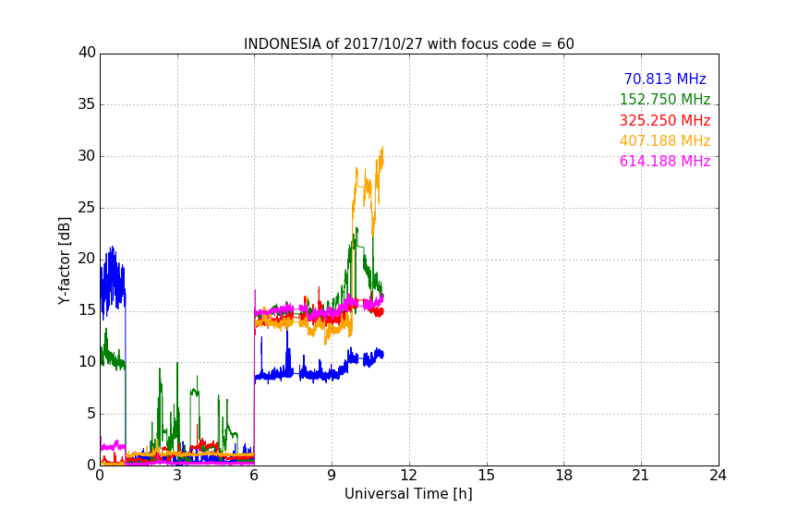798x532 pixels.
Task: Click the y-axis tick value 5
Action: tap(91, 414)
